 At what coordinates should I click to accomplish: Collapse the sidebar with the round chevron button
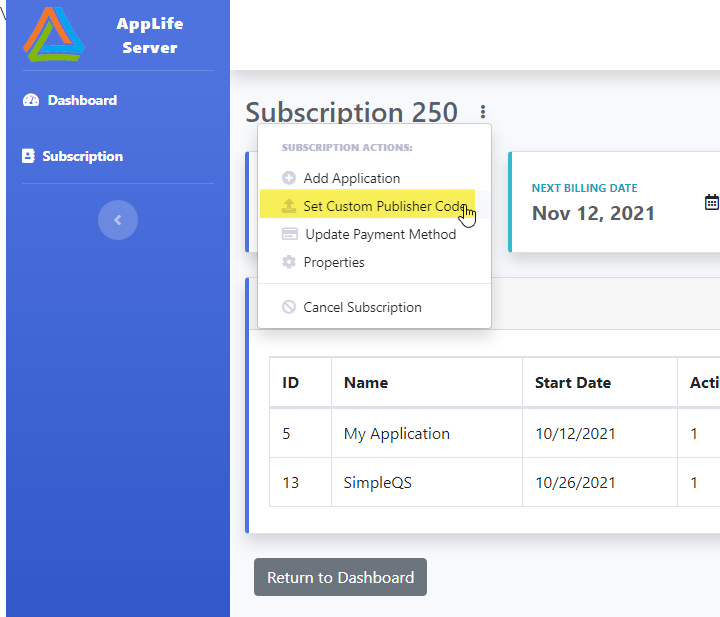(118, 220)
